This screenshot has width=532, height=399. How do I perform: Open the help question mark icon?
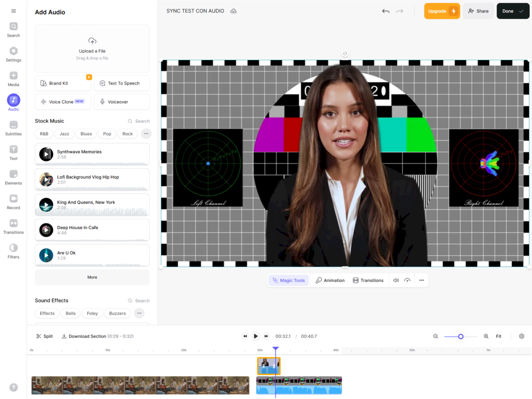14,387
